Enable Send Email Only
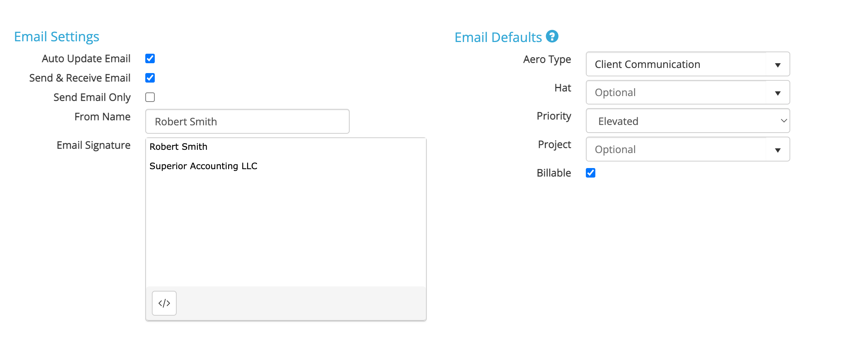This screenshot has height=350, width=868. (150, 97)
